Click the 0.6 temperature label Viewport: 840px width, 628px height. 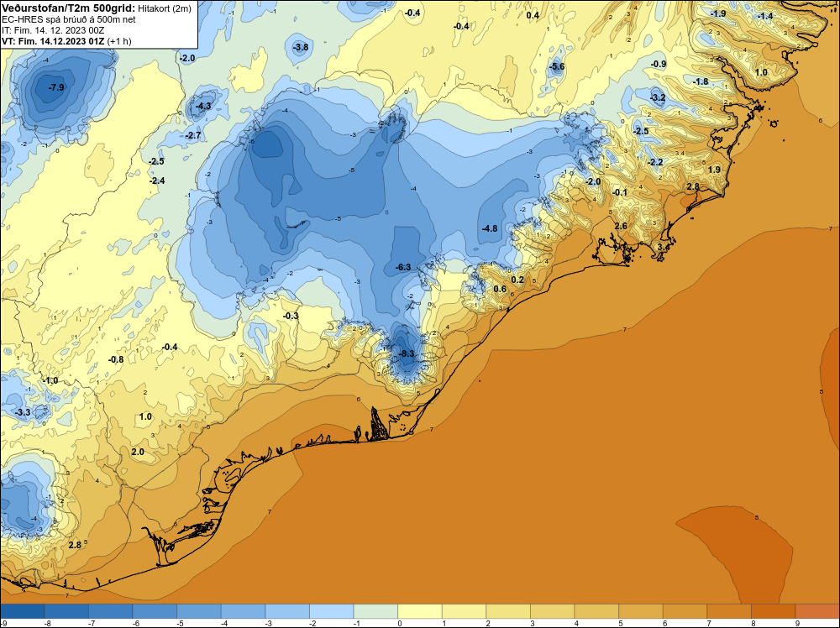[x=500, y=289]
